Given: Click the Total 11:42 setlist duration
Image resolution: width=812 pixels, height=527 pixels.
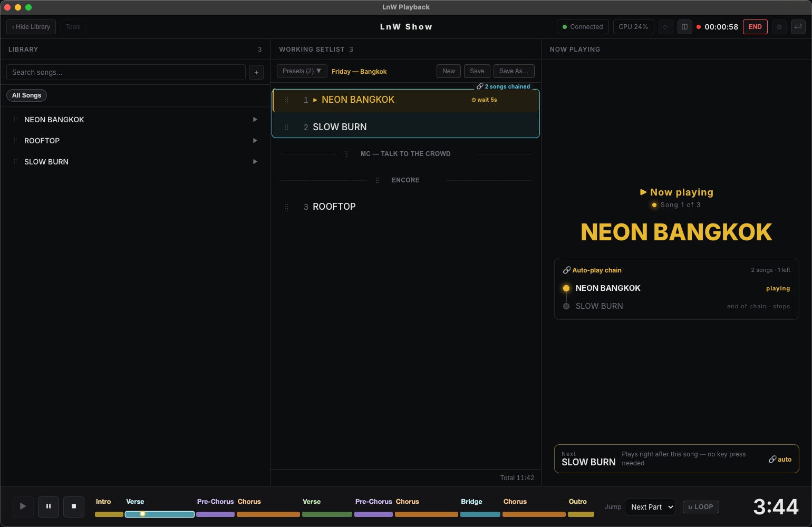Looking at the screenshot, I should tap(517, 478).
